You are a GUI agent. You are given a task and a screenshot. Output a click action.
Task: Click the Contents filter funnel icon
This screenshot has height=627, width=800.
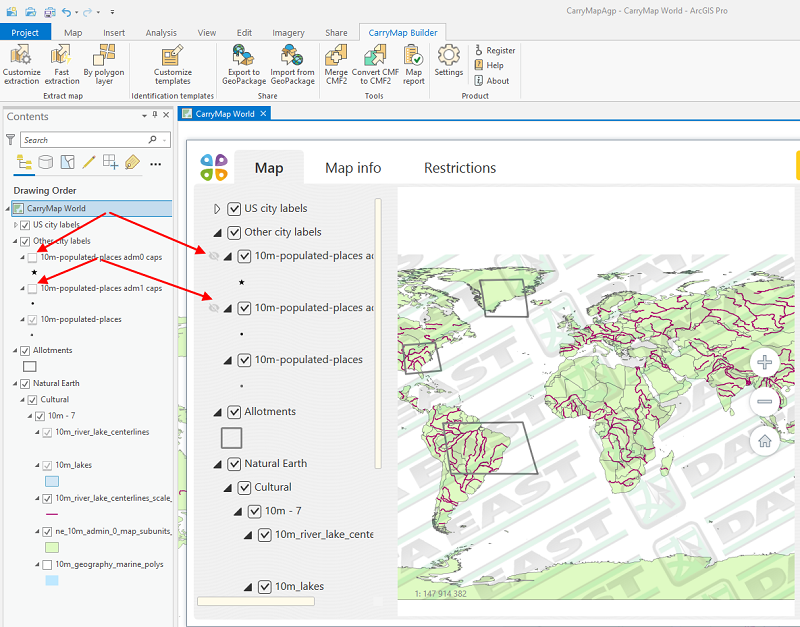10,139
